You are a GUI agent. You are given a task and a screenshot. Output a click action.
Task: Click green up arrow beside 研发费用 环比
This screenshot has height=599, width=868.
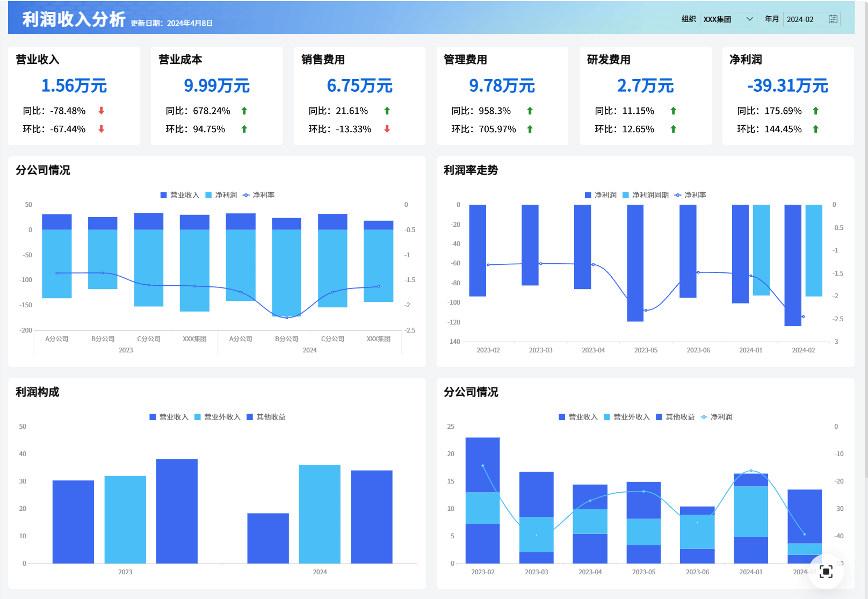(673, 129)
